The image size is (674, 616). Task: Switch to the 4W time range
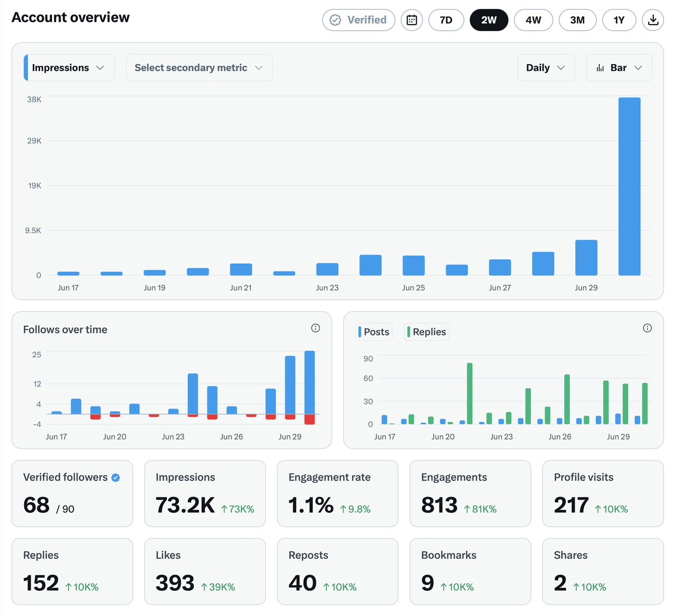(x=534, y=20)
